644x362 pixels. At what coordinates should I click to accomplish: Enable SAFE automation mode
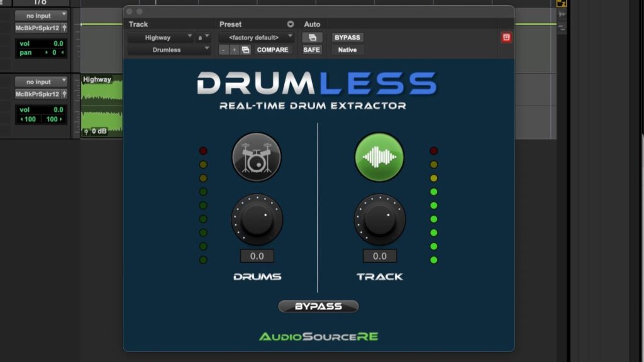[x=311, y=50]
